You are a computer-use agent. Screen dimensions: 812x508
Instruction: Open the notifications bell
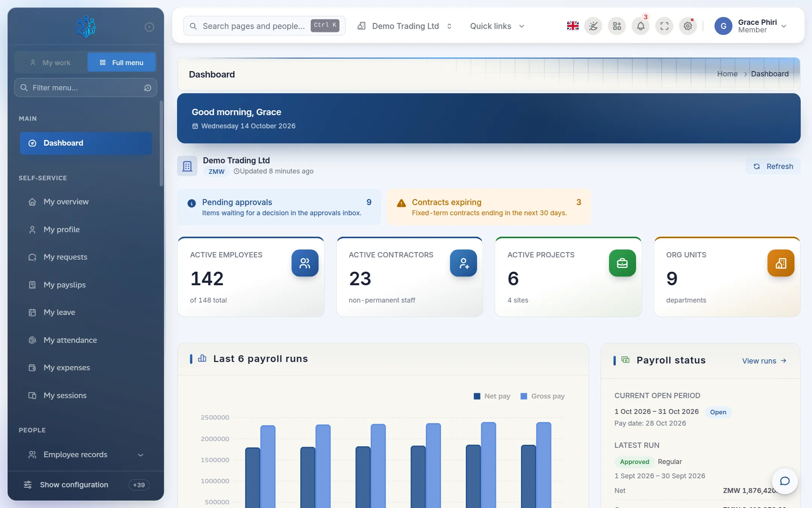(641, 26)
